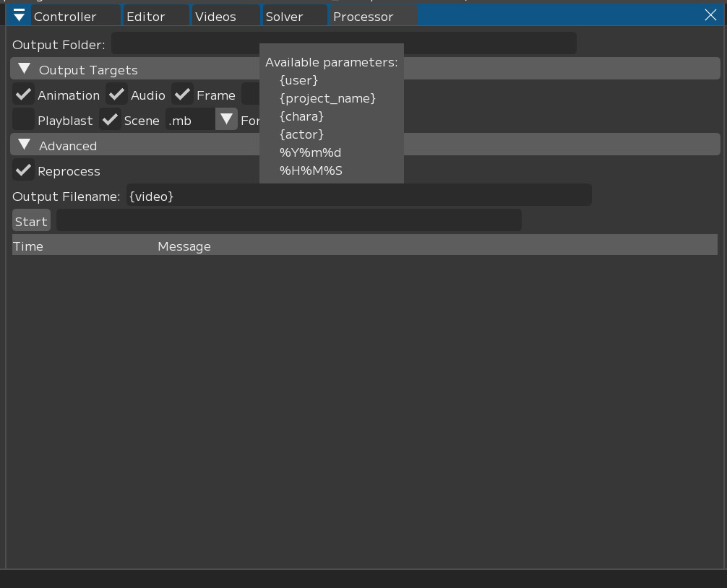Untick the Scene checkbox

coord(111,120)
